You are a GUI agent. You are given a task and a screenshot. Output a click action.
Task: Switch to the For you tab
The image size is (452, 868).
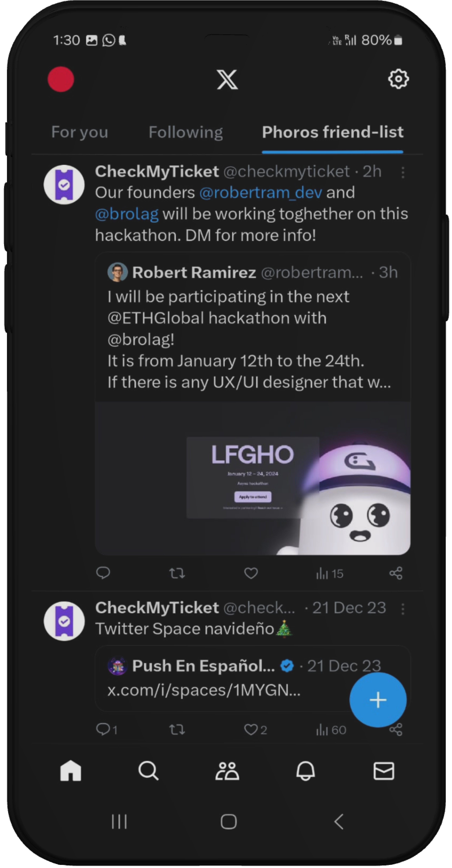[x=80, y=132]
